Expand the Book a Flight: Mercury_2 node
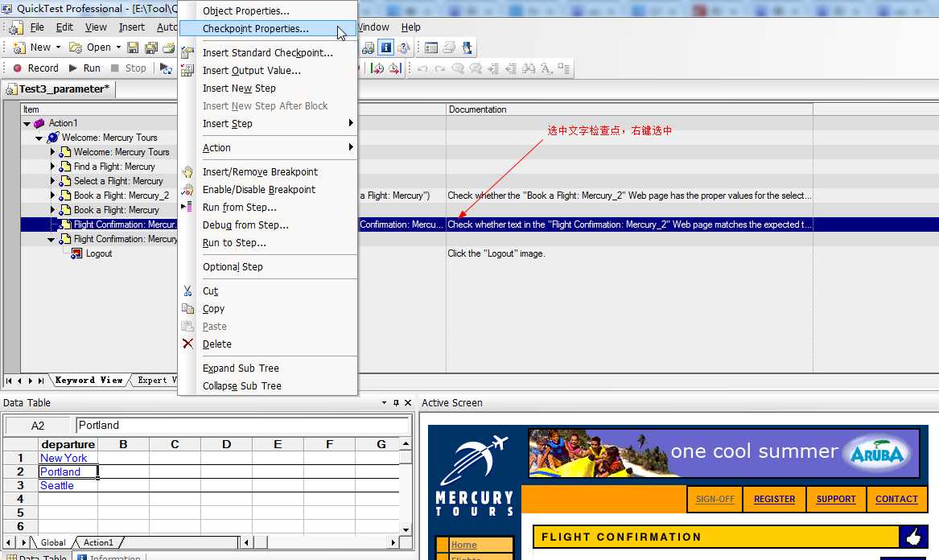 coord(52,196)
